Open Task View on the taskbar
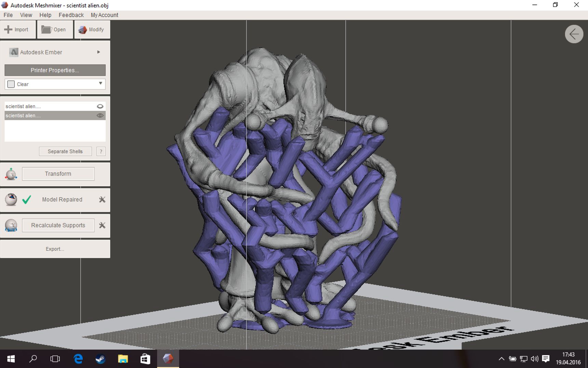588x368 pixels. (55, 359)
